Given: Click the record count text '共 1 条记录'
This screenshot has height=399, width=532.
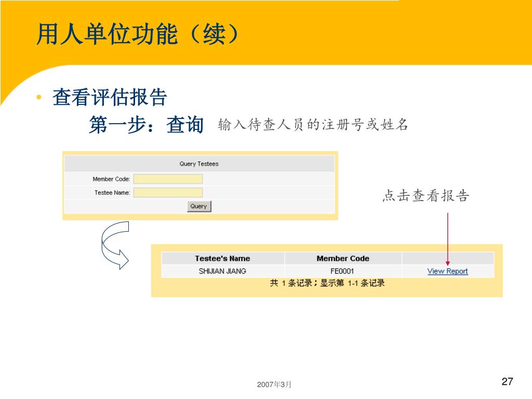Looking at the screenshot, I should (291, 283).
